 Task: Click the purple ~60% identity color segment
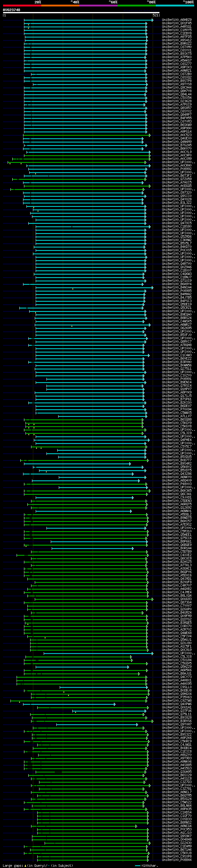(x=99, y=6)
